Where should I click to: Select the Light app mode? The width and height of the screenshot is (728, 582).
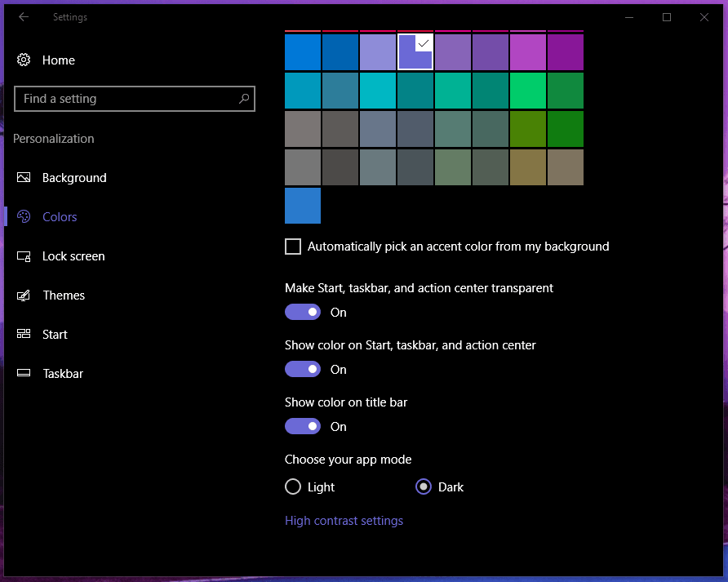(293, 486)
